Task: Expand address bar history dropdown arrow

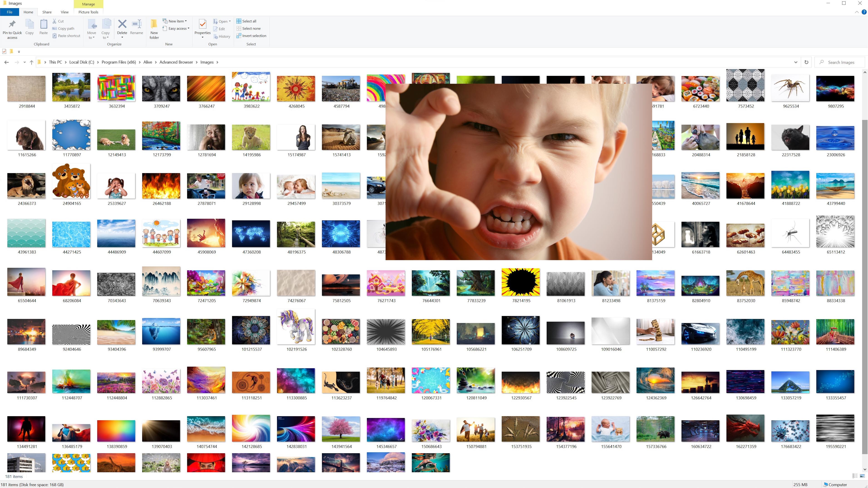Action: click(x=796, y=62)
